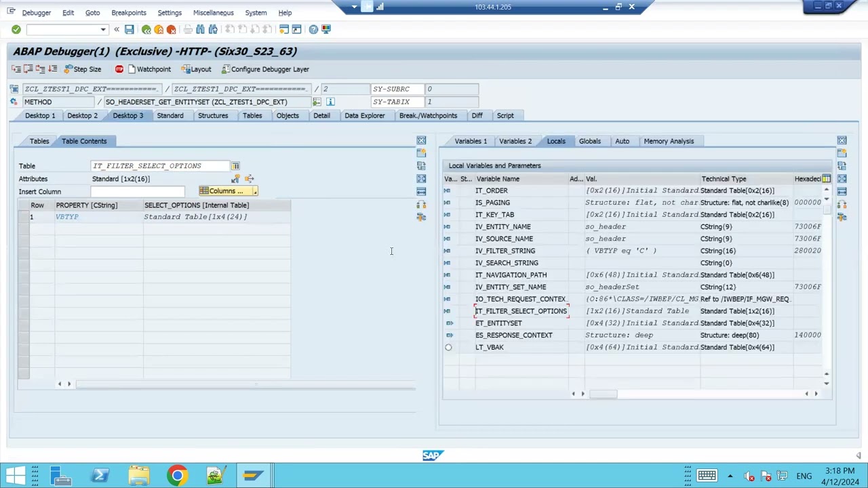Click the locals table scroll-down arrow
Viewport: 868px width, 488px height.
826,382
